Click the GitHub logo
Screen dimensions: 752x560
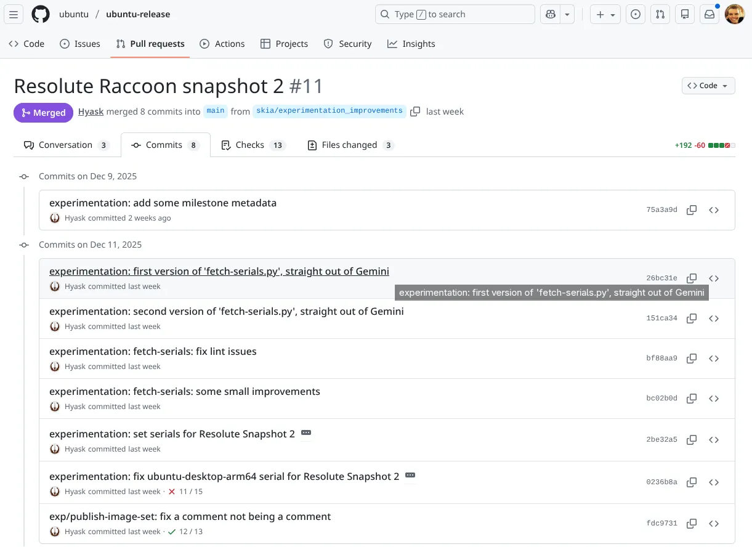pyautogui.click(x=40, y=14)
